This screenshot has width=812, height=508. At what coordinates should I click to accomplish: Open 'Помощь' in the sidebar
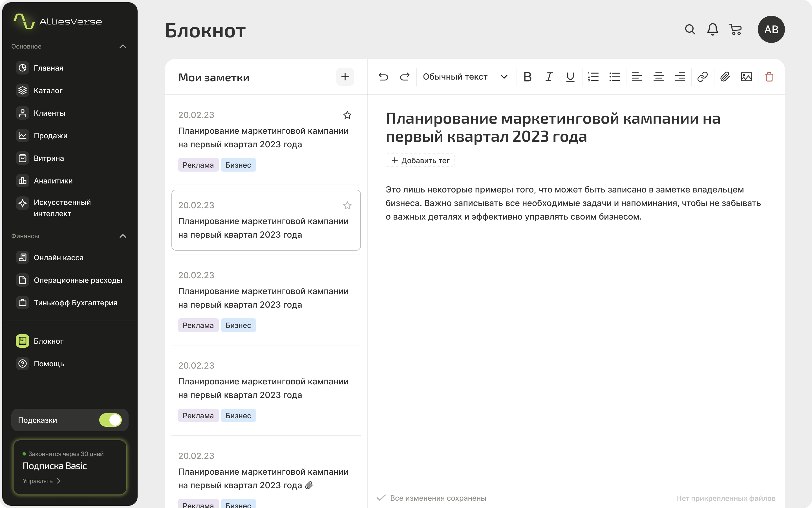[x=70, y=364]
